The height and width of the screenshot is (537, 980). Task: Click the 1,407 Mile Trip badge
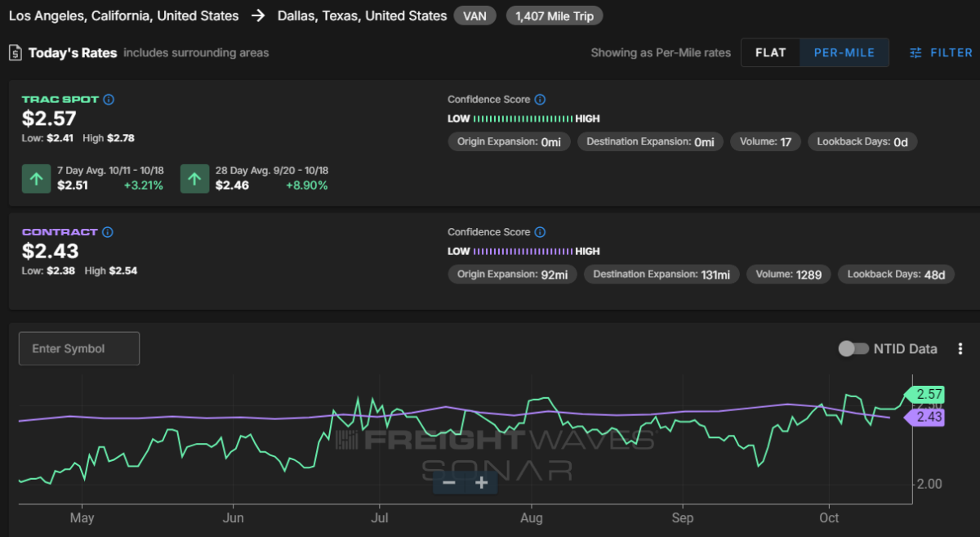(555, 16)
